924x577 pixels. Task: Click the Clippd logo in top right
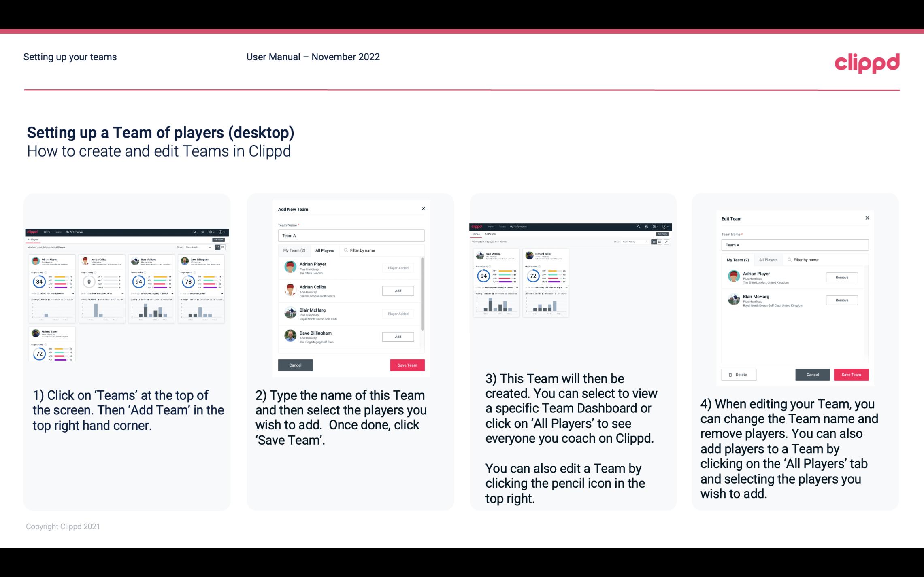point(867,62)
